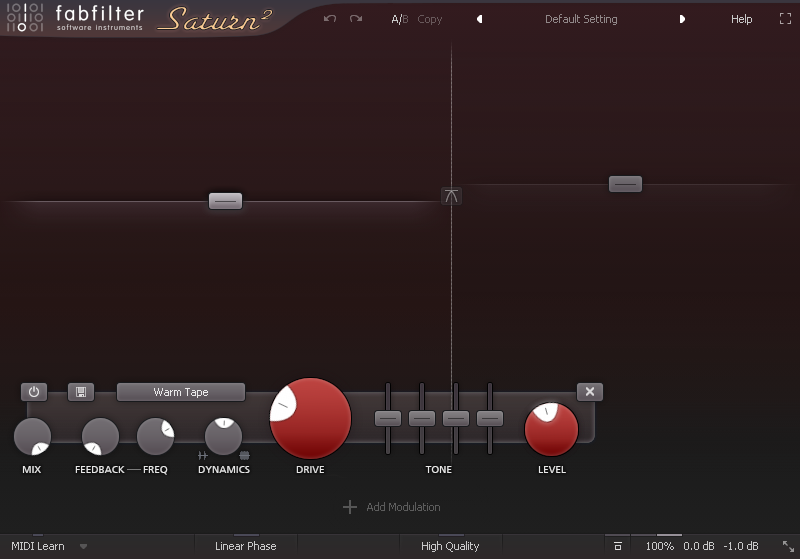
Task: Open the Warm Tape style dropdown
Action: 181,392
